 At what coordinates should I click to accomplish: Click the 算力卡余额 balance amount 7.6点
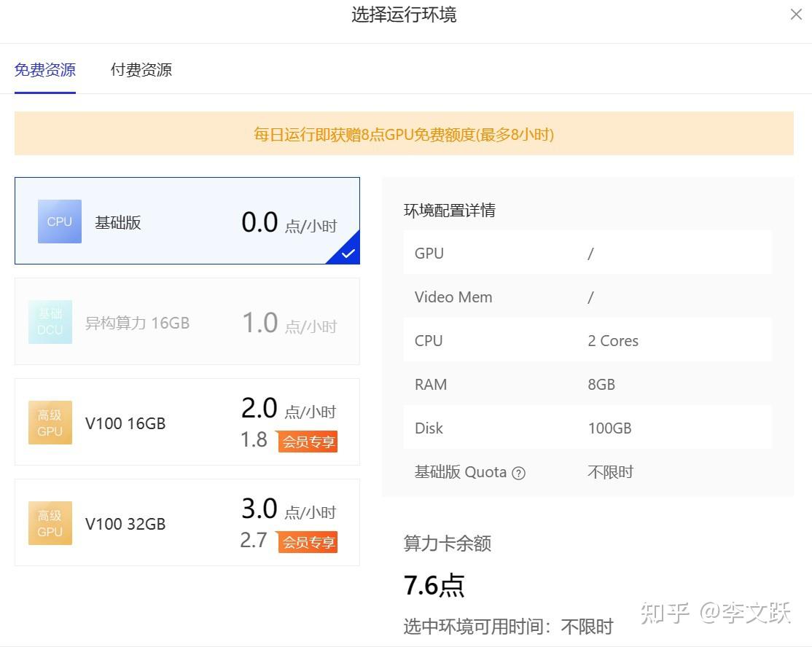coord(435,583)
